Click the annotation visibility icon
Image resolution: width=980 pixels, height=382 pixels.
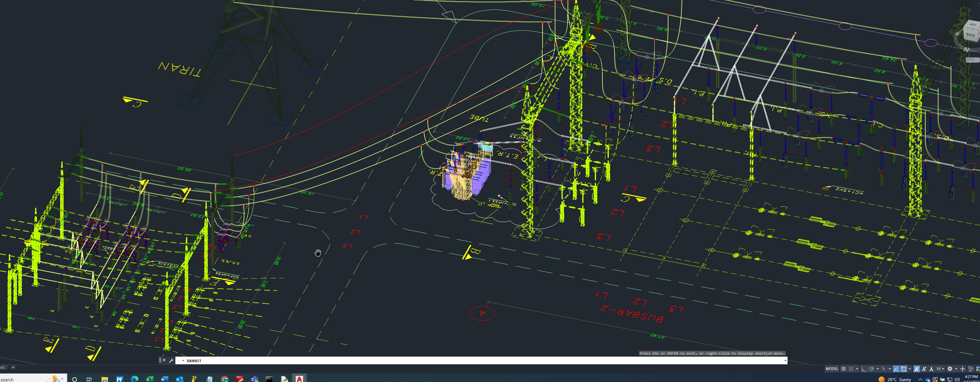coord(916,369)
